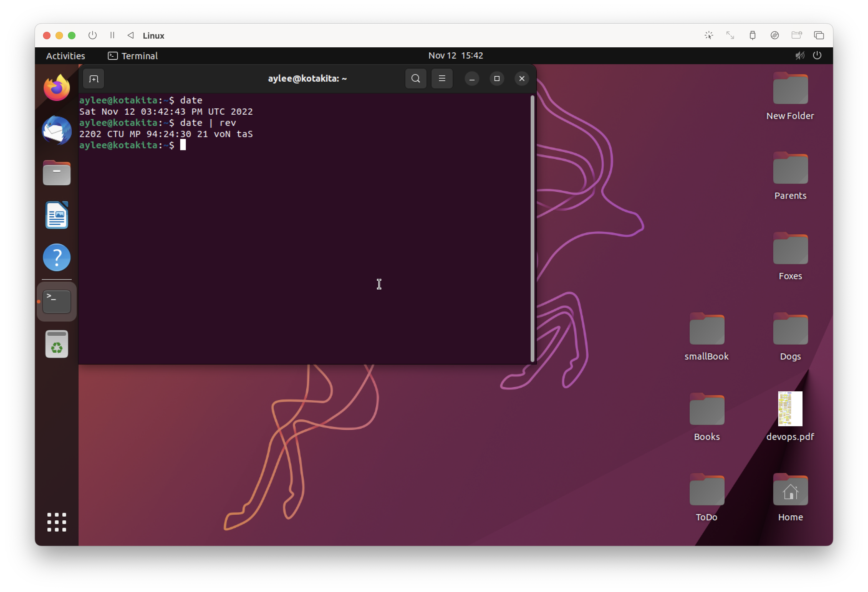Click the cursor capture icon in VM toolbar
This screenshot has width=868, height=592.
(x=708, y=36)
